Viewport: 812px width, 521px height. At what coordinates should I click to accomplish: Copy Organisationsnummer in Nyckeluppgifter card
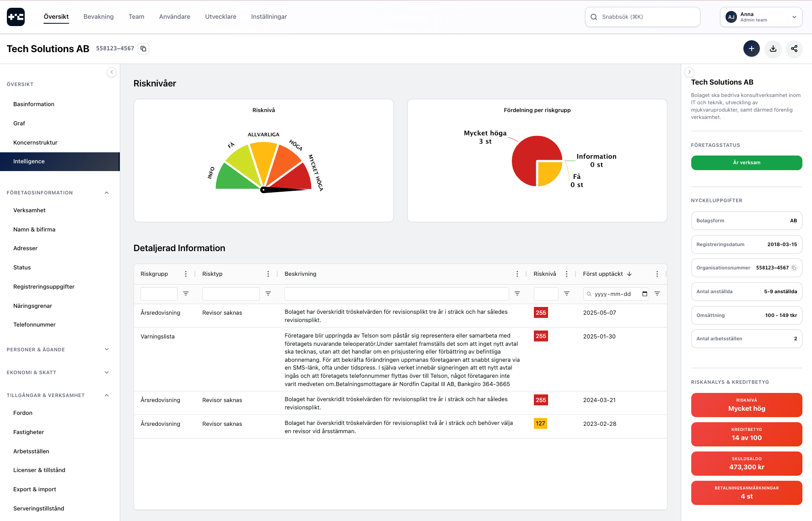[x=794, y=268]
